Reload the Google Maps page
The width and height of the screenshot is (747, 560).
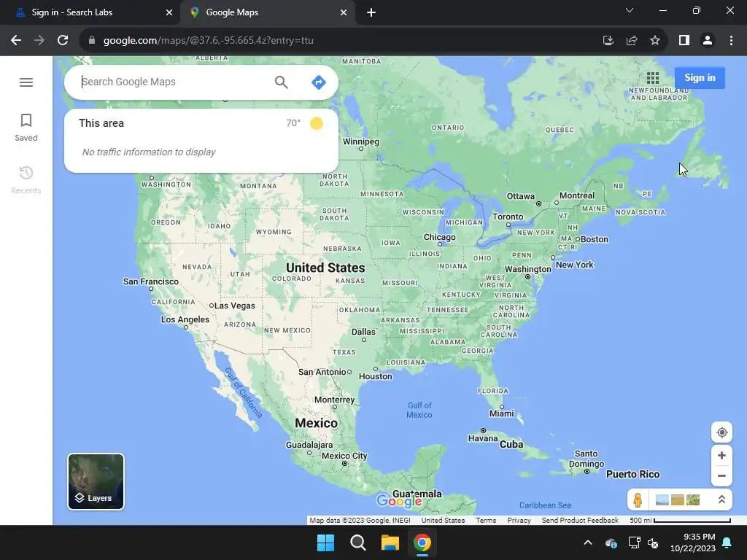[x=63, y=41]
